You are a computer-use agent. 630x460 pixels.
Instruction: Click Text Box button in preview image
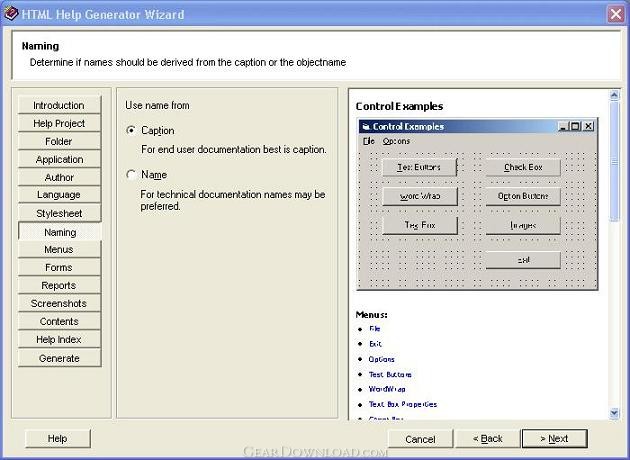click(x=419, y=225)
